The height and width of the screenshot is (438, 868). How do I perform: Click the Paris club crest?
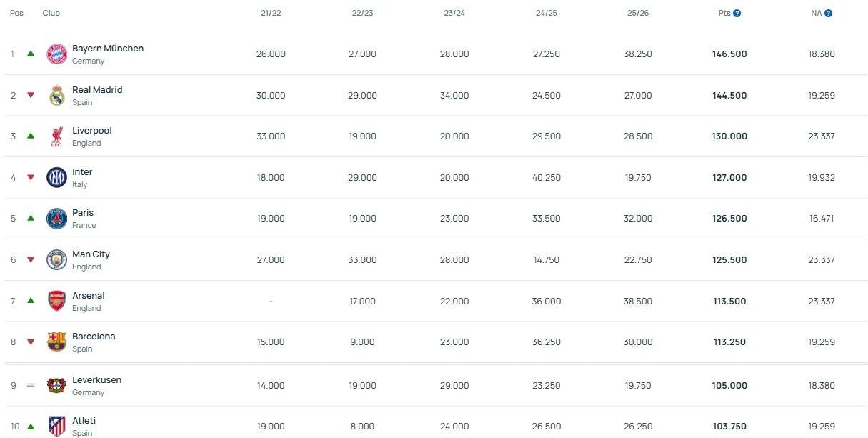point(56,219)
